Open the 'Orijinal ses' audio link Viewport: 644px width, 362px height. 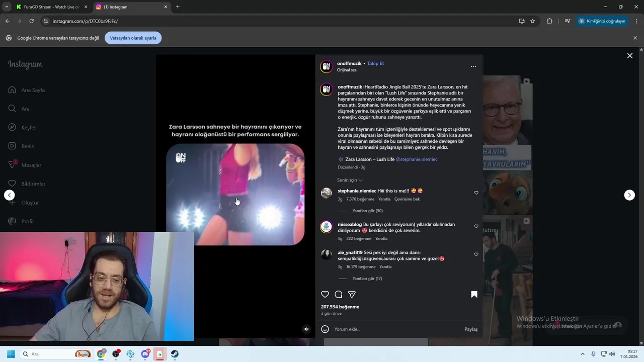click(x=347, y=70)
